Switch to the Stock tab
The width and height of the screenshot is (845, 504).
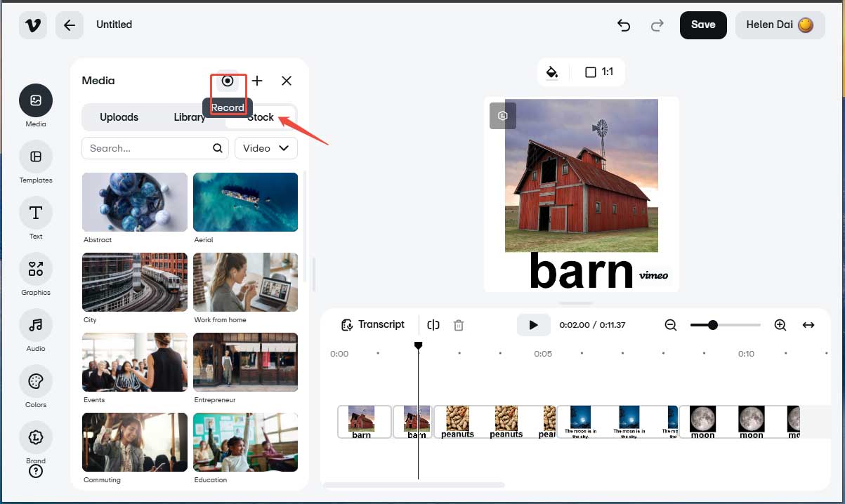coord(260,117)
